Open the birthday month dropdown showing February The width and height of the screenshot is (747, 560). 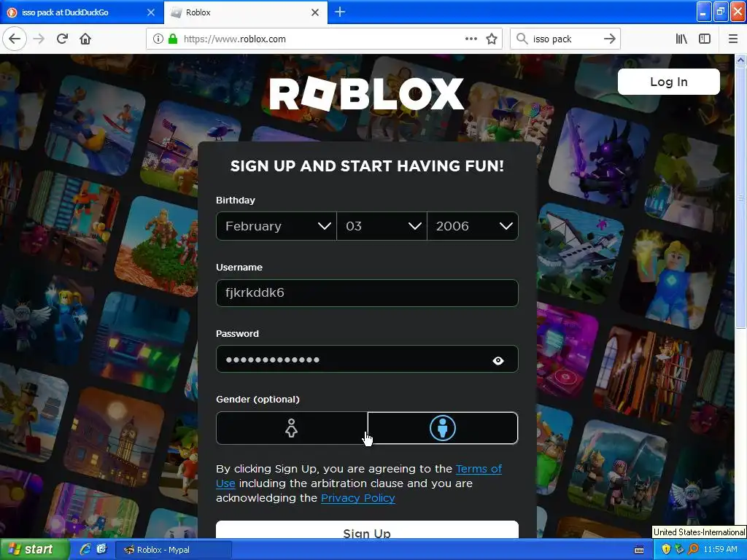(276, 226)
